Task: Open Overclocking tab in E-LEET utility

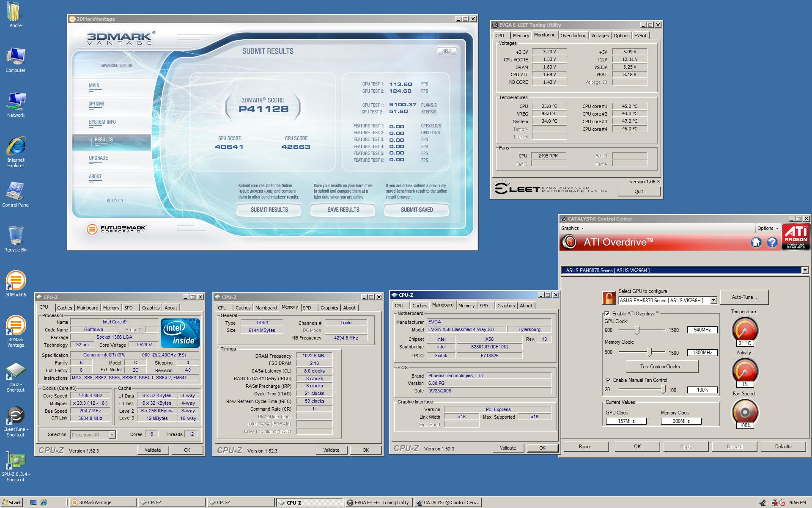Action: tap(573, 36)
